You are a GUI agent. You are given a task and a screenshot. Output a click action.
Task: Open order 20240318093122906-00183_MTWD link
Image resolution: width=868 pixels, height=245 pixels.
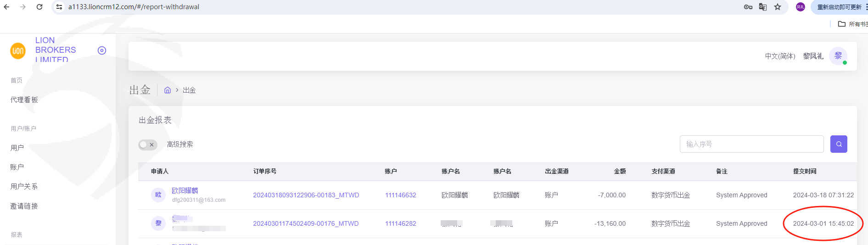(x=306, y=195)
